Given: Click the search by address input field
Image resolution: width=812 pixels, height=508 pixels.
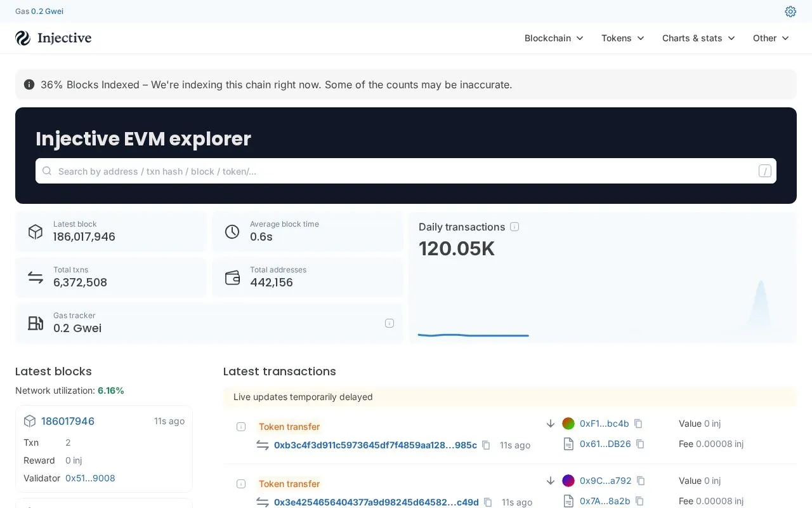Looking at the screenshot, I should tap(406, 171).
